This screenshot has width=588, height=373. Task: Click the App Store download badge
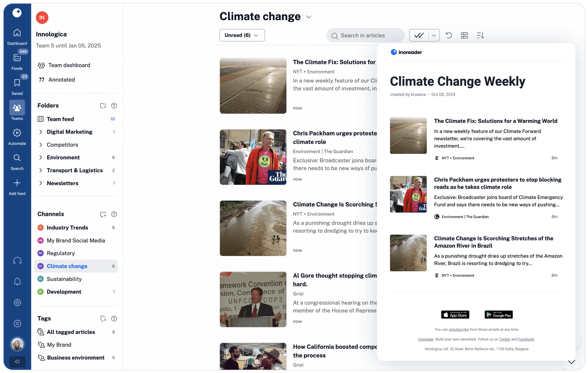pos(455,315)
